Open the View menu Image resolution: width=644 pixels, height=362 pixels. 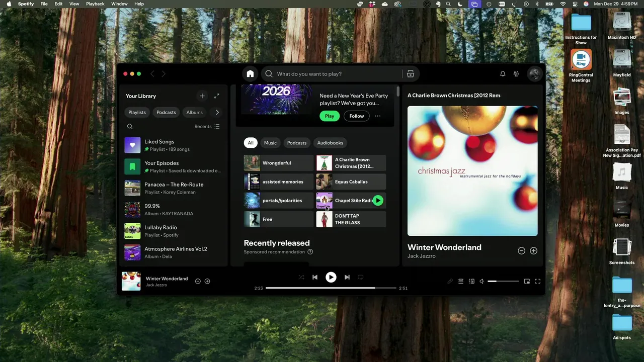pyautogui.click(x=74, y=4)
